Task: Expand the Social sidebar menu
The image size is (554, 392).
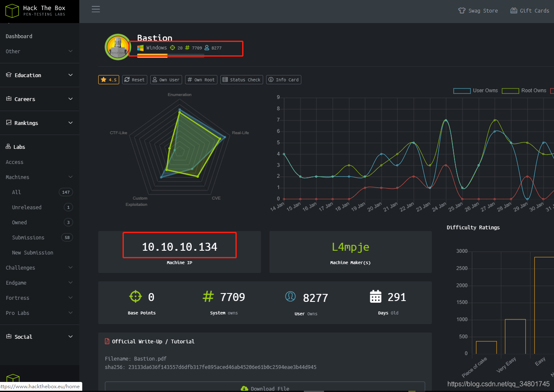Action: click(39, 337)
